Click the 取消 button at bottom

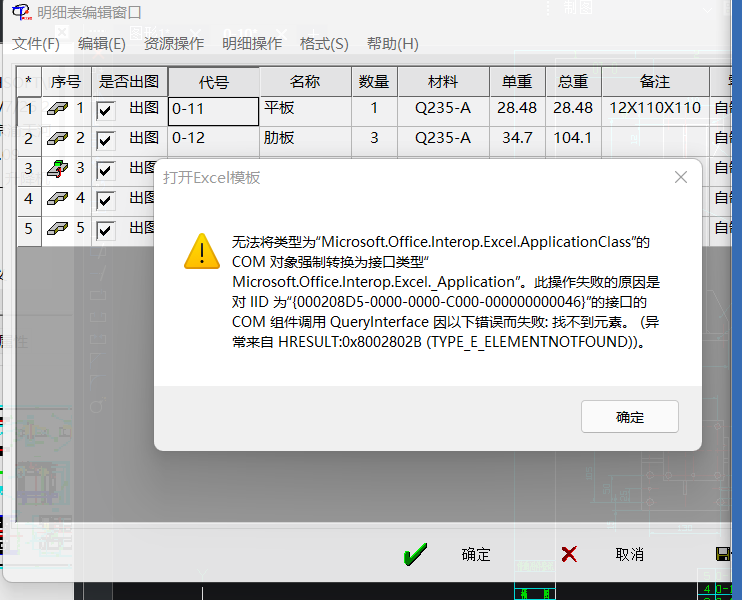pyautogui.click(x=629, y=554)
